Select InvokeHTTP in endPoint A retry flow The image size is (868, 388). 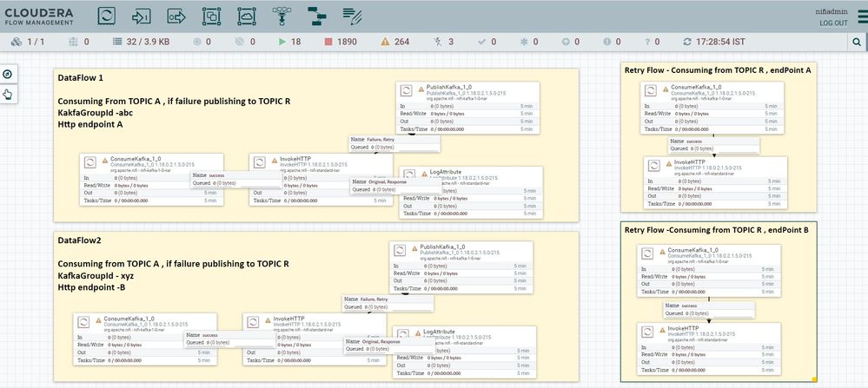tap(716, 183)
